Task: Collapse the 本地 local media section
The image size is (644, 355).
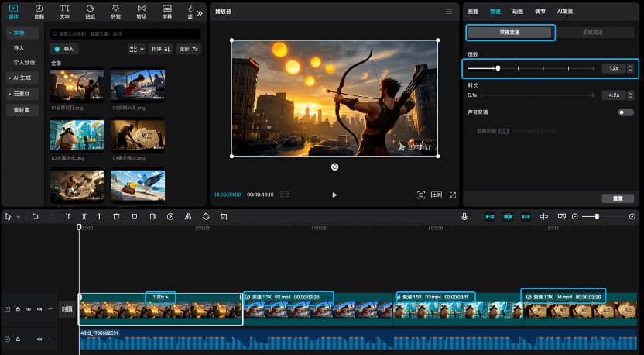Action: (22, 33)
